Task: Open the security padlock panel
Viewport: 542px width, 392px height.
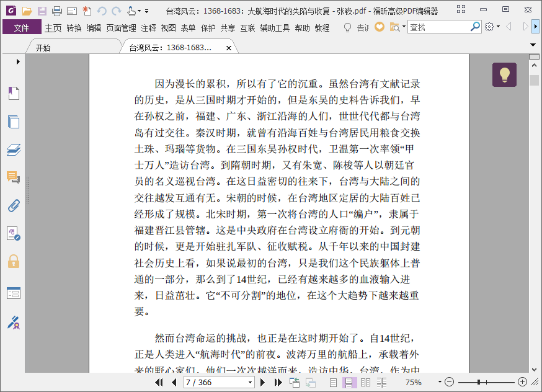Action: (x=14, y=261)
